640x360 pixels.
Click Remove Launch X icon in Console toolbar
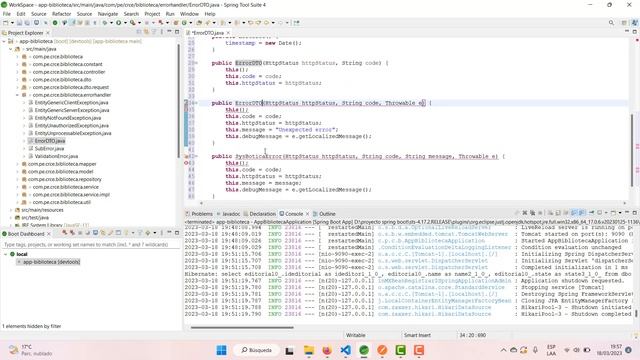click(525, 213)
